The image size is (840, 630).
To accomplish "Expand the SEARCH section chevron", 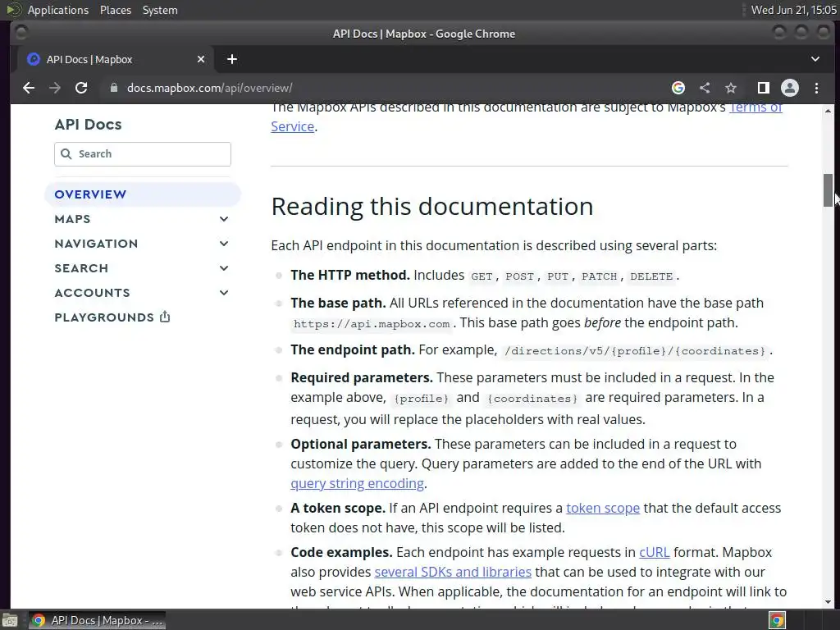I will [224, 268].
